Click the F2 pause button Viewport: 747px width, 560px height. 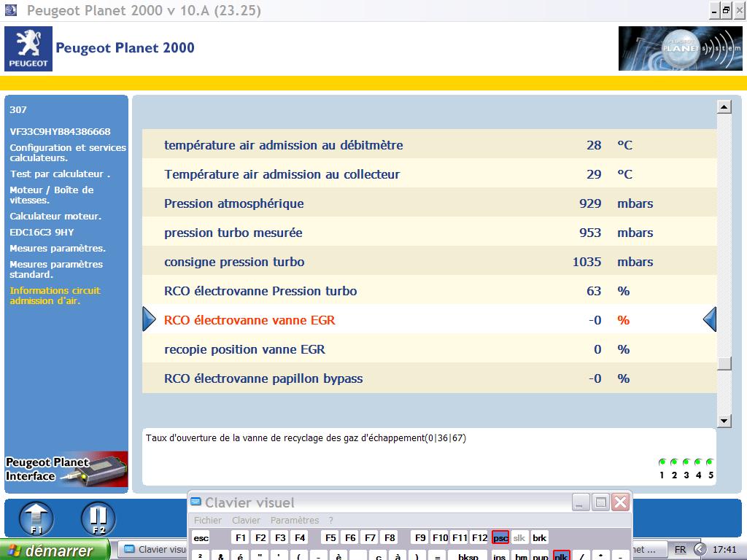[98, 518]
